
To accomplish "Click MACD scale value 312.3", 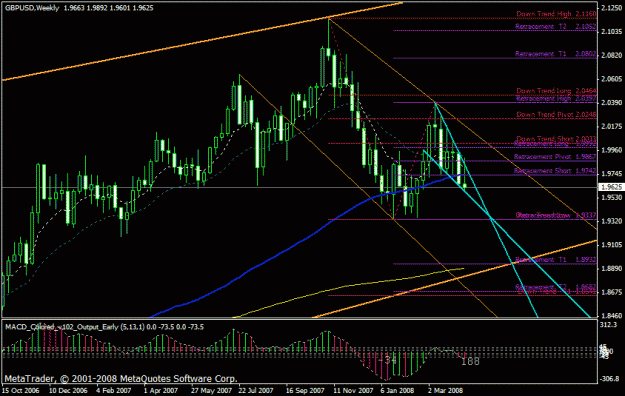I will [x=608, y=325].
